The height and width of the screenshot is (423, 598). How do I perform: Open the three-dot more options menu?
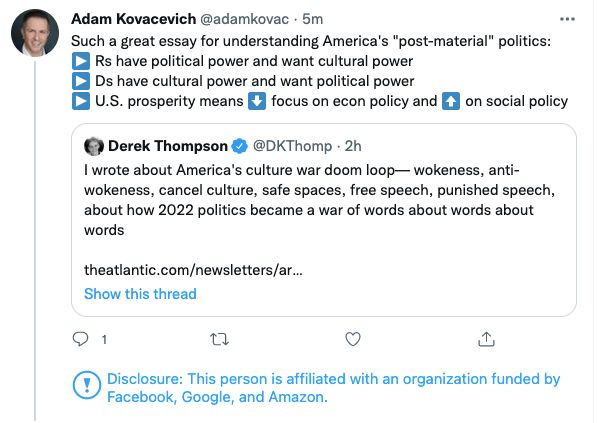567,19
